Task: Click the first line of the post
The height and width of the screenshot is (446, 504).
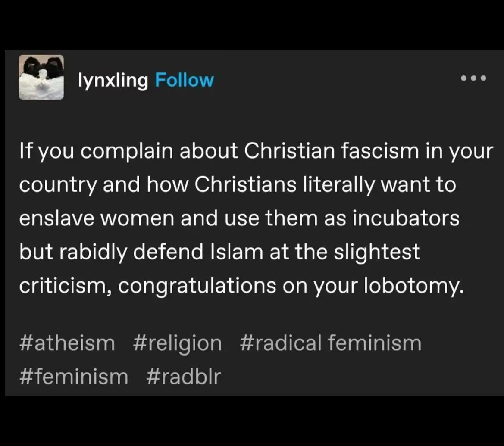Action: [x=256, y=150]
